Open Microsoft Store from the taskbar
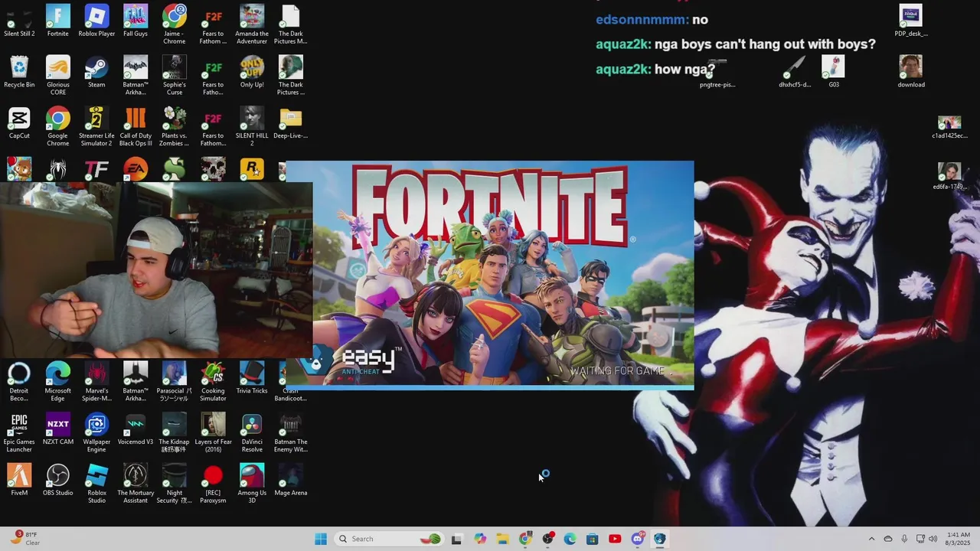 pos(592,539)
